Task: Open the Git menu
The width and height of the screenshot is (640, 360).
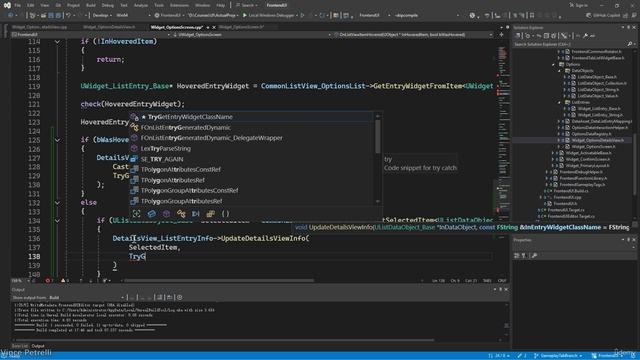Action: click(58, 5)
